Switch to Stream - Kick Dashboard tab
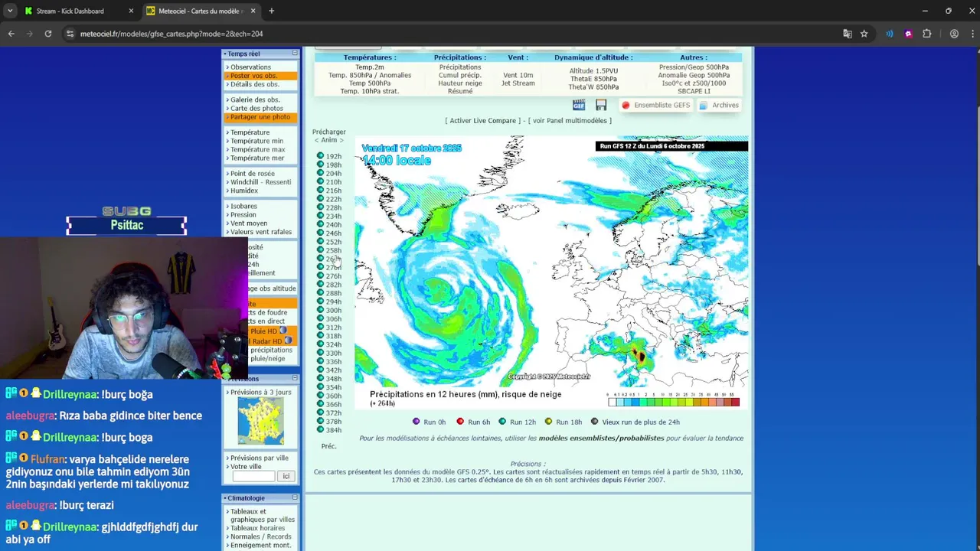The height and width of the screenshot is (551, 980). coord(70,11)
